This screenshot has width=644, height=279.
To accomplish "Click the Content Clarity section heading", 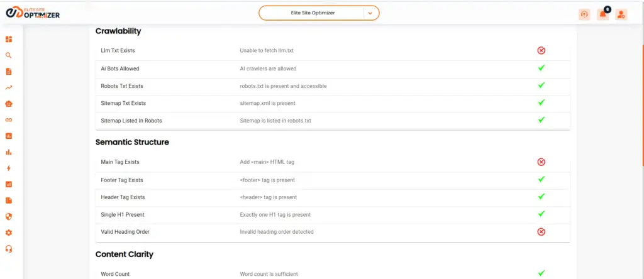I will (125, 254).
